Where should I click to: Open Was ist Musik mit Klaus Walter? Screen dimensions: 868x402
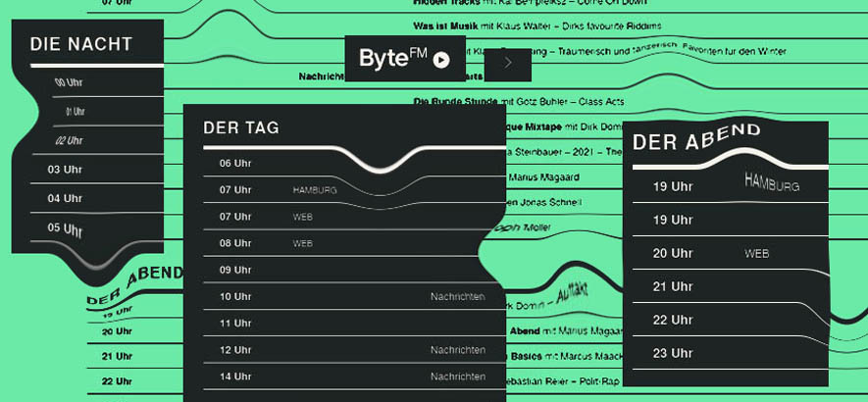536,25
